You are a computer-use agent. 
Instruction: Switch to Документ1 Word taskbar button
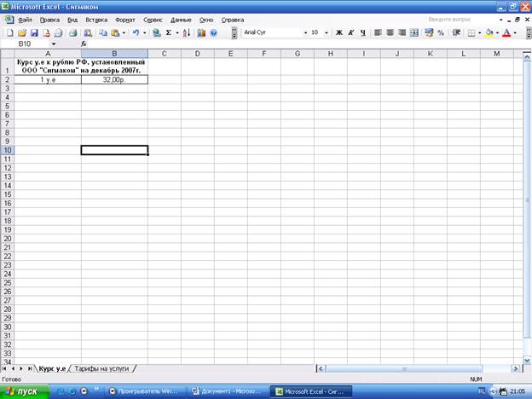(227, 391)
